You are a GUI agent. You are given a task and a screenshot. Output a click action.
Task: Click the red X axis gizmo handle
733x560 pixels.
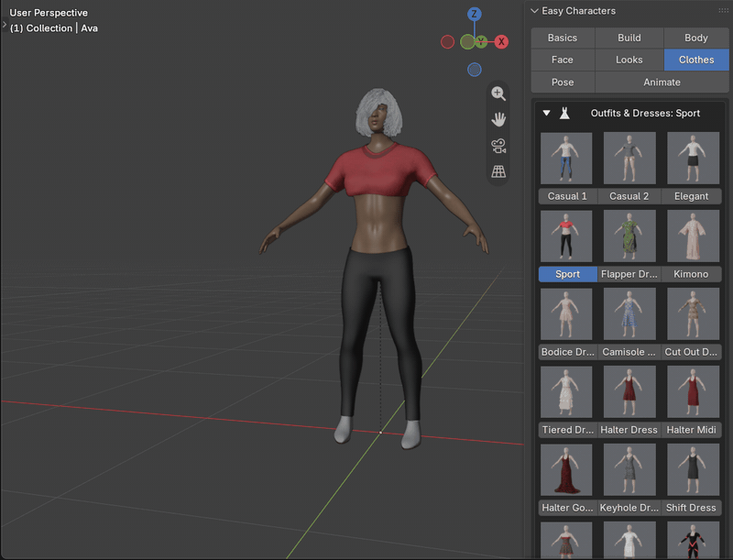point(501,41)
